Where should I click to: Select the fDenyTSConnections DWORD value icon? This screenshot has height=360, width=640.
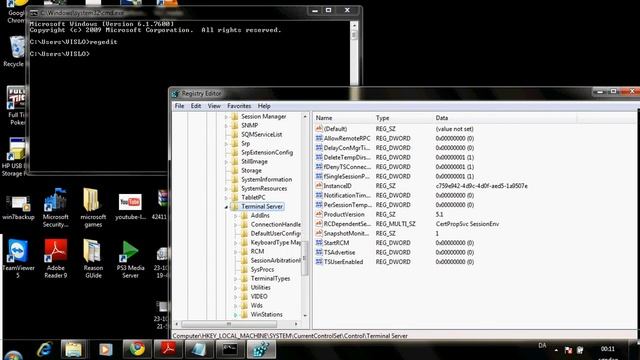(319, 167)
